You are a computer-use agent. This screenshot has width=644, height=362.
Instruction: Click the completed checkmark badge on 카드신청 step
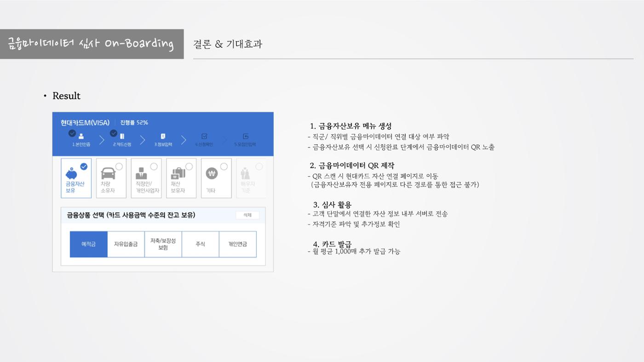[x=114, y=133]
